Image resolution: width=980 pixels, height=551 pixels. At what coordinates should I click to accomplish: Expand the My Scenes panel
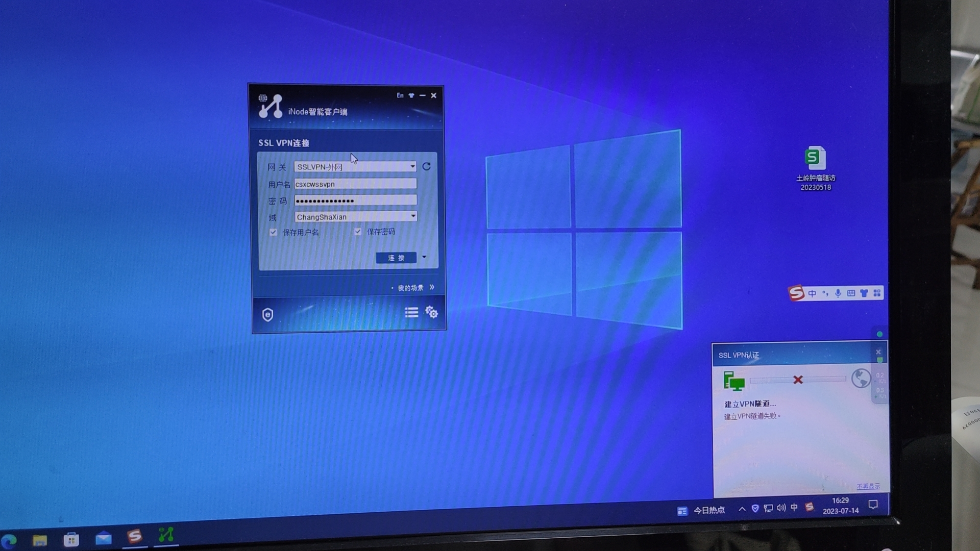(x=432, y=287)
